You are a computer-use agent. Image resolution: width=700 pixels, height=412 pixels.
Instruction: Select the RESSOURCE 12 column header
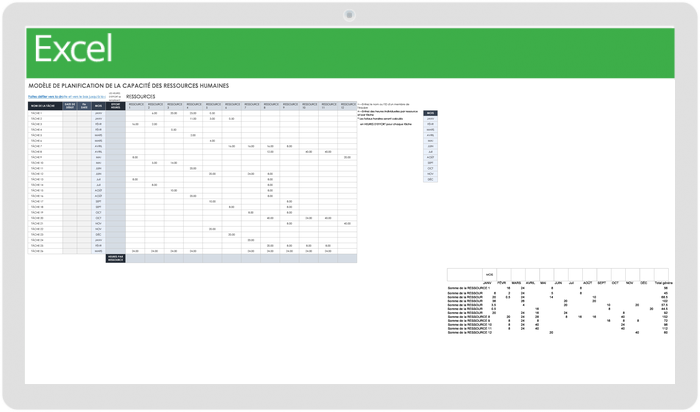point(347,106)
